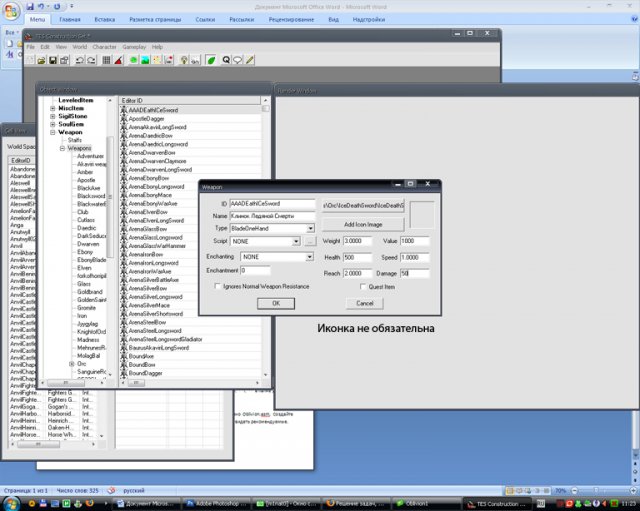Collapse the Weapons subfolder in the tree
The width and height of the screenshot is (640, 511).
click(62, 148)
